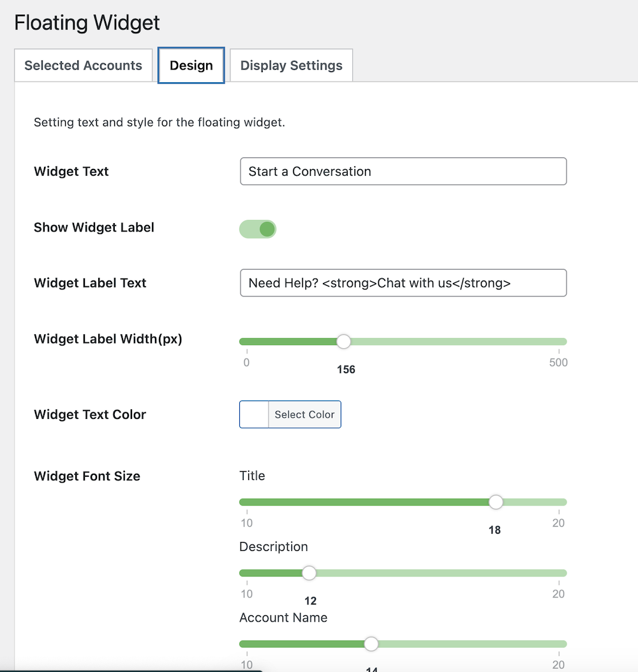Click the 20 mark on Title slider
Image resolution: width=638 pixels, height=672 pixels.
point(558,523)
